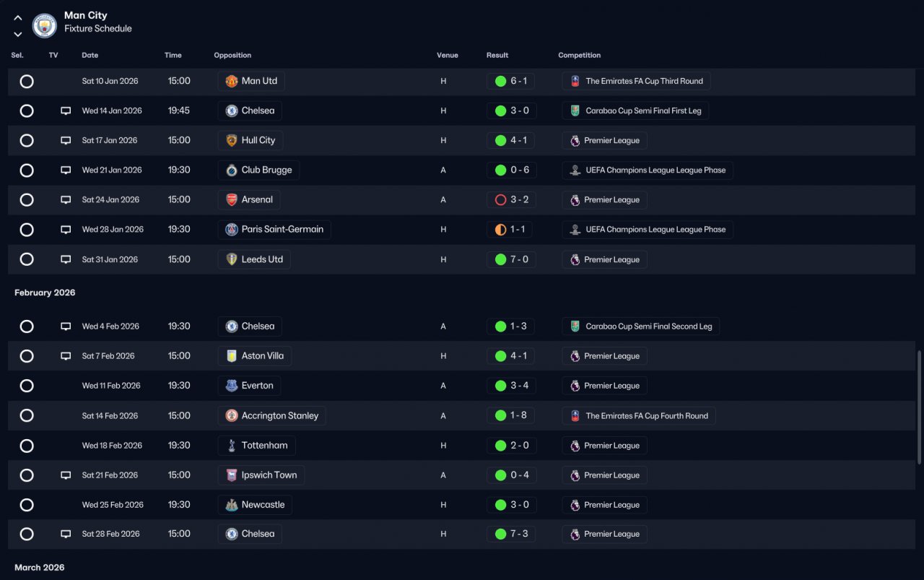Click the TV icon for the Ipswich Town match
The image size is (924, 580).
pos(66,475)
